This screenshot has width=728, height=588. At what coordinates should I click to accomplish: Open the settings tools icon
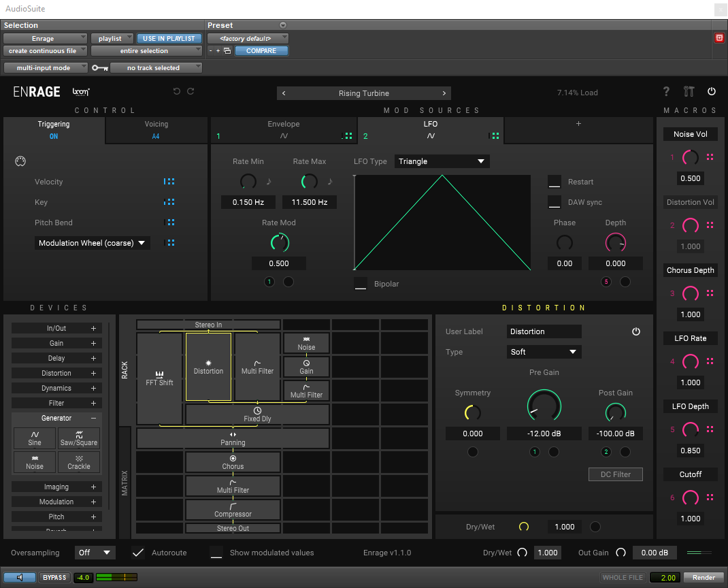point(689,92)
